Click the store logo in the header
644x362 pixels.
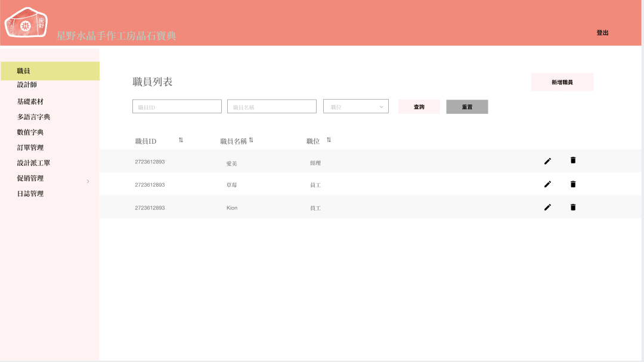26,23
